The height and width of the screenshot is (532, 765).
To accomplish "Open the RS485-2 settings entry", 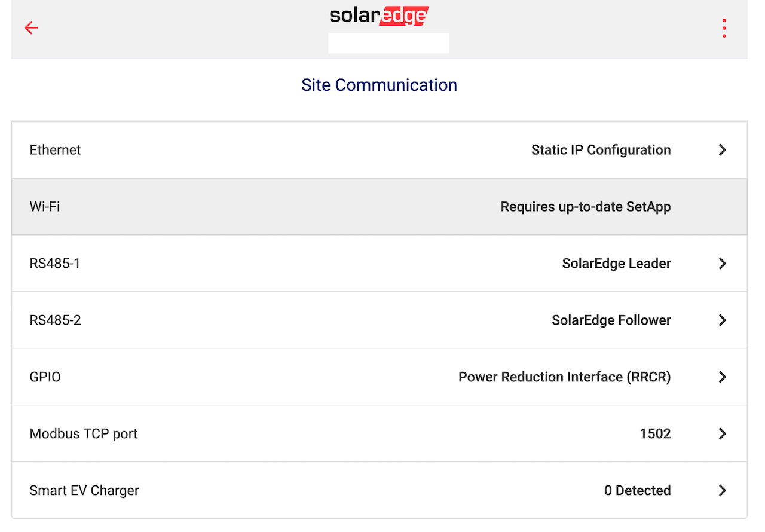I will pos(379,320).
